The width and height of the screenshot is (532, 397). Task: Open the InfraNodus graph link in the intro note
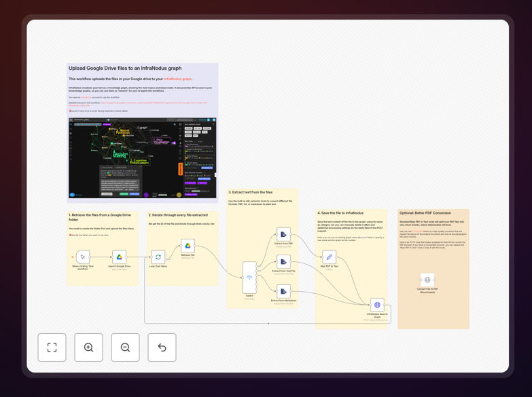(x=177, y=79)
